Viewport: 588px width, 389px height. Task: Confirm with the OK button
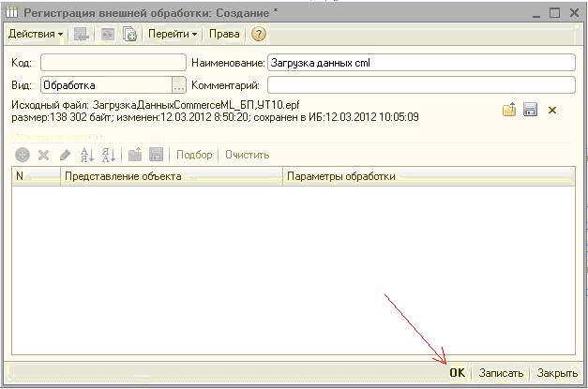[x=457, y=373]
